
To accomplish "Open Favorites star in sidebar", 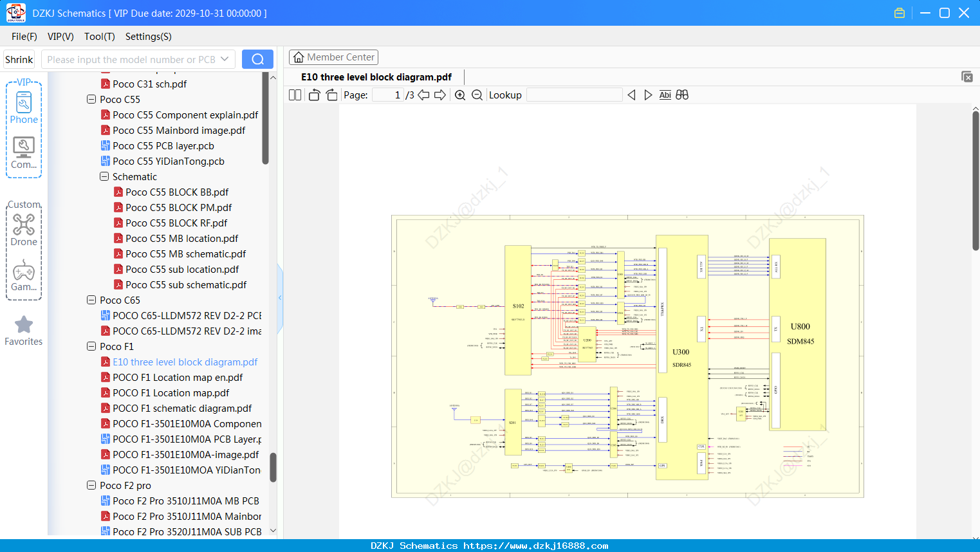I will 24,331.
